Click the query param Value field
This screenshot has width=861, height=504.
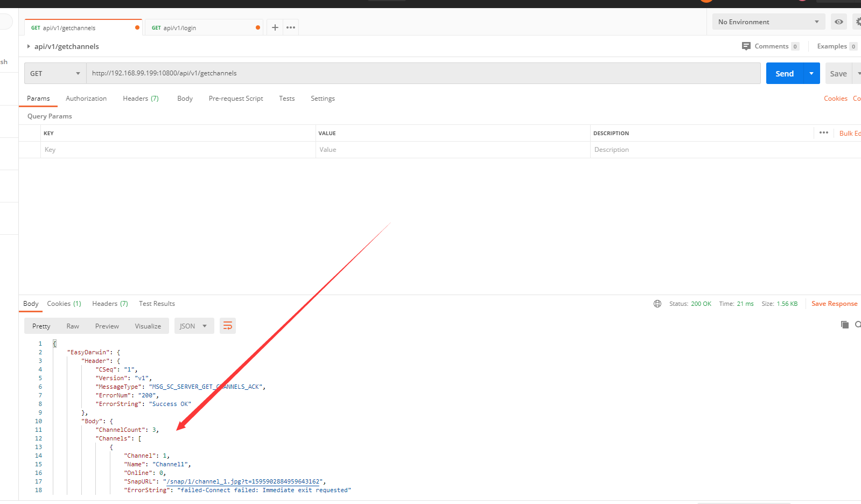tap(453, 150)
